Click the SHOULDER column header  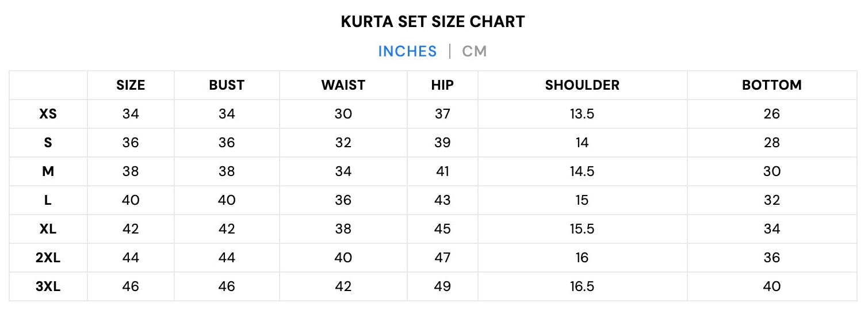click(582, 85)
